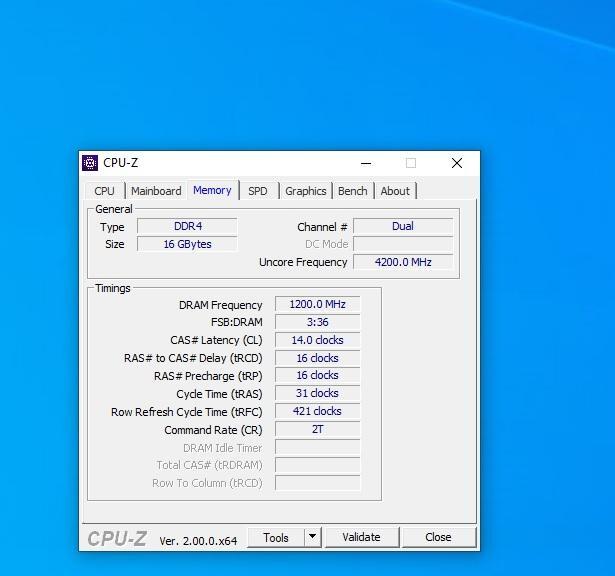
Task: Click the "RAS# to CAS# Delay (tRCD)" label
Action: point(193,358)
